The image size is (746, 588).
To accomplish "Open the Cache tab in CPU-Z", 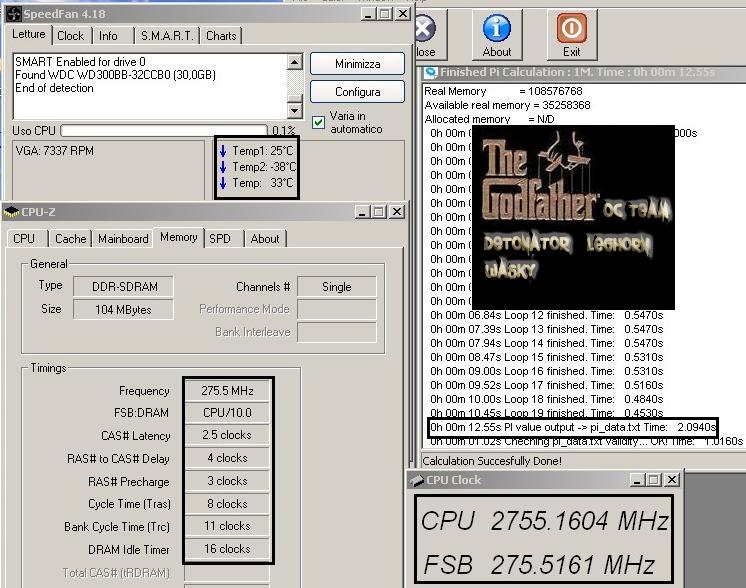I will click(x=70, y=238).
